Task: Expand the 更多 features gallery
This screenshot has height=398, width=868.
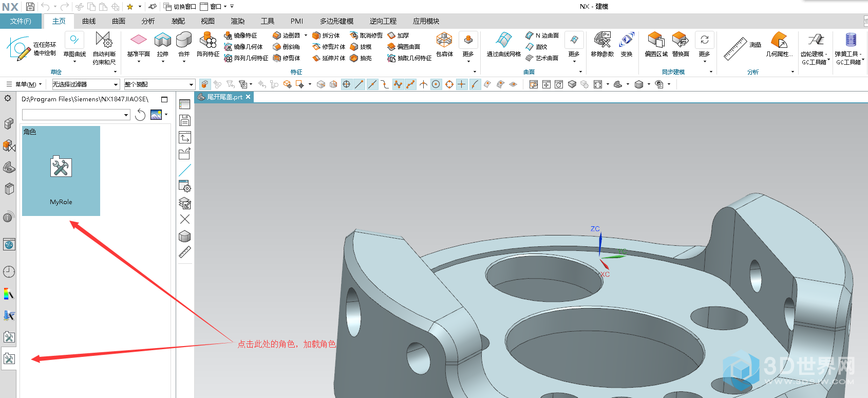Action: tap(468, 46)
